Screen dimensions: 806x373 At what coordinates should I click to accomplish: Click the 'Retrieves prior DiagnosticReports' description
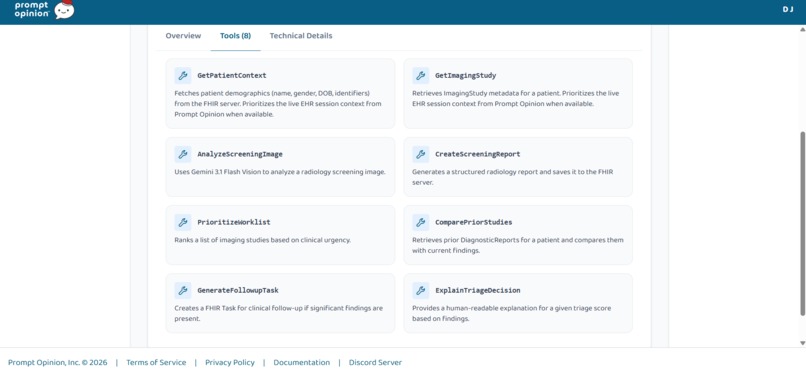[518, 245]
